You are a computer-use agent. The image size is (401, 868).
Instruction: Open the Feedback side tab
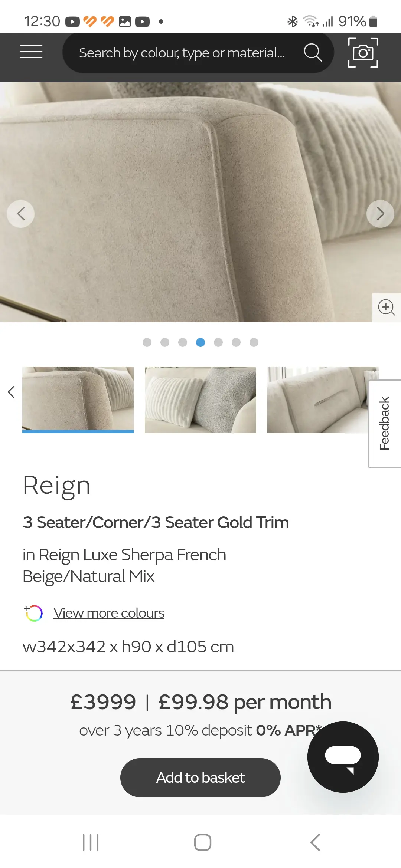(x=384, y=424)
